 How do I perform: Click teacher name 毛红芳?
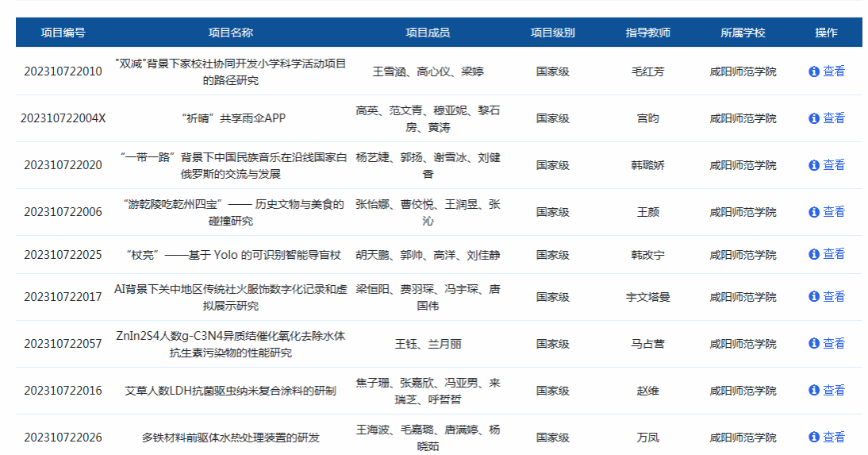(x=647, y=71)
